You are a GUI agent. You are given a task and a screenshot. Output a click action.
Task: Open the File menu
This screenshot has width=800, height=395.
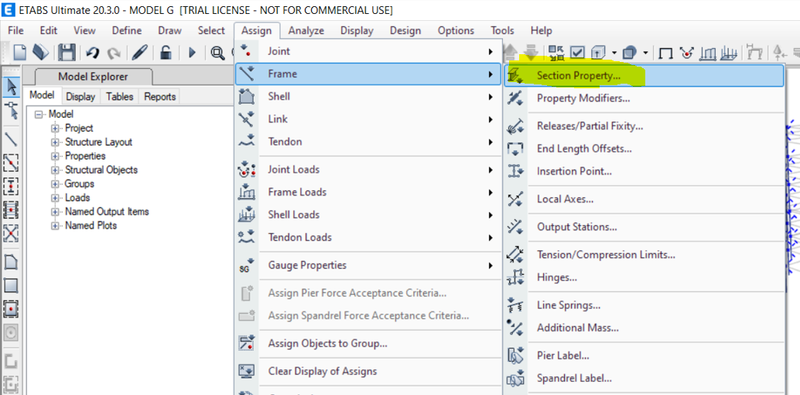click(16, 31)
